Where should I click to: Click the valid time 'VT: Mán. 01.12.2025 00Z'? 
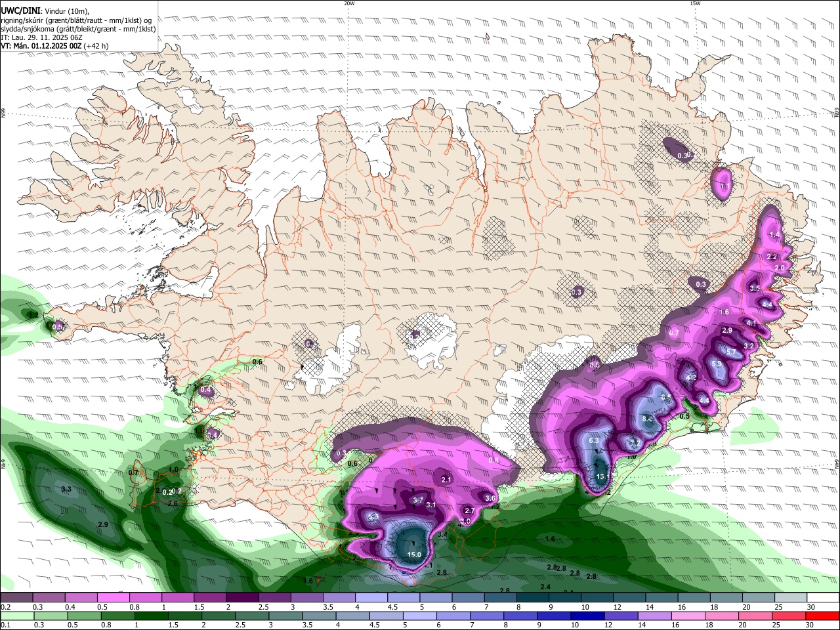(x=41, y=47)
